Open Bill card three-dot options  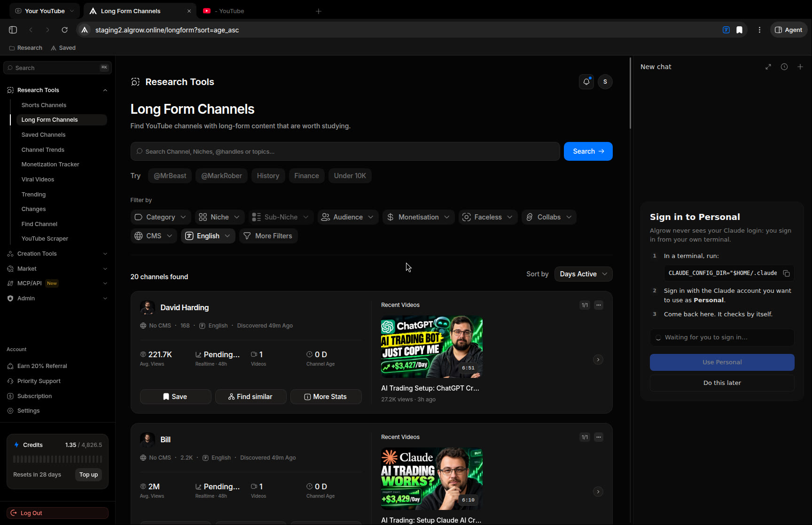coord(598,437)
